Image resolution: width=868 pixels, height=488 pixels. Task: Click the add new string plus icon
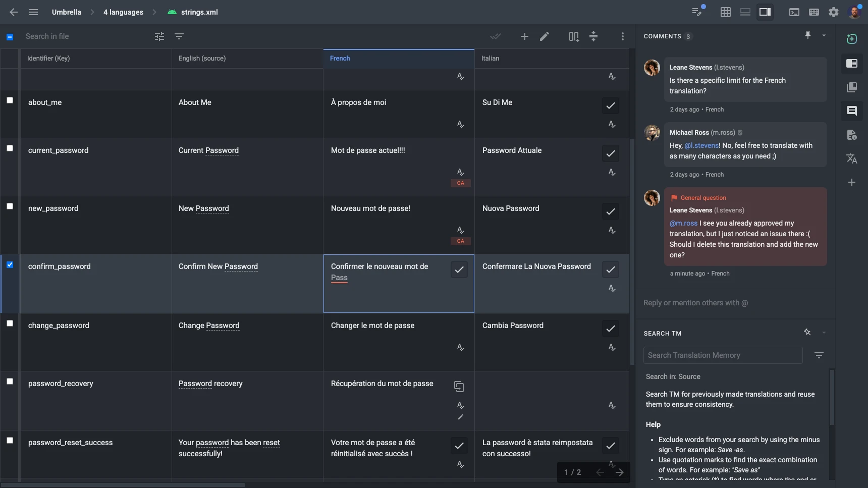tap(525, 36)
